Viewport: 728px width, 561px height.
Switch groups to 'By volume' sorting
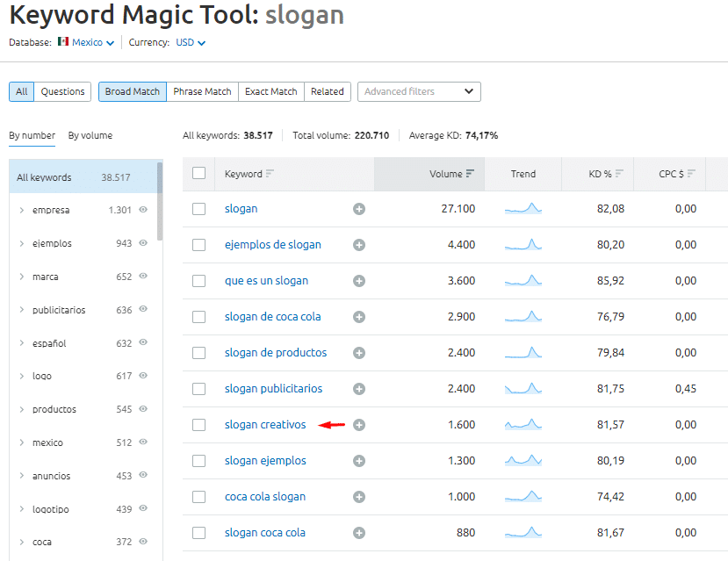tap(90, 135)
